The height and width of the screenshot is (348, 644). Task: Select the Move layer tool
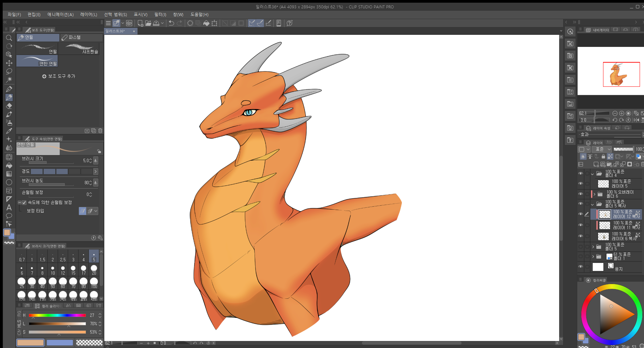(x=9, y=63)
